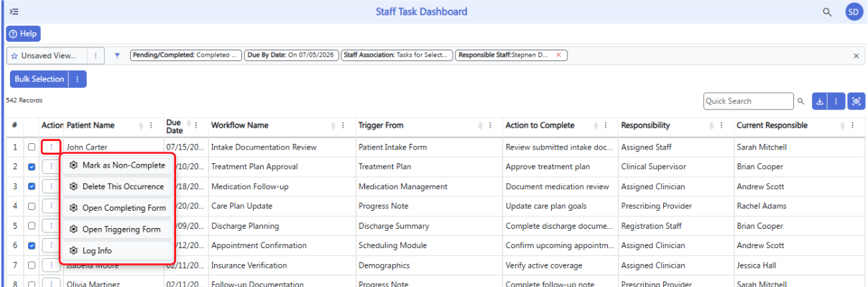Screen dimensions: 868x287
Task: Click the Staff Association filter chip
Action: coord(397,55)
